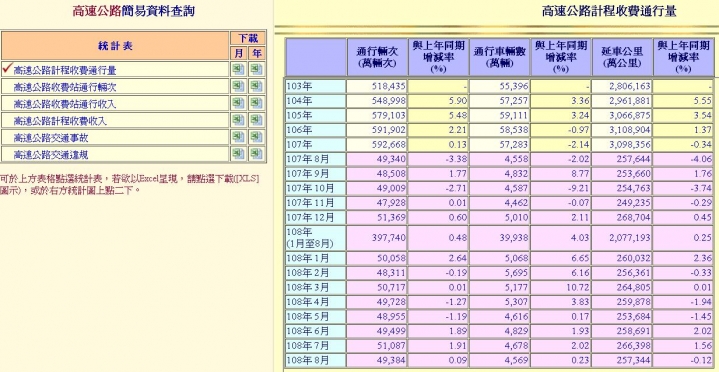
Task: Select the 103年 row label
Action: (315, 86)
